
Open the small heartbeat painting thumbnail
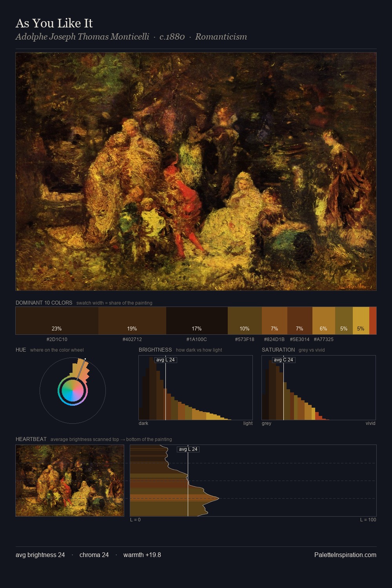pos(70,481)
